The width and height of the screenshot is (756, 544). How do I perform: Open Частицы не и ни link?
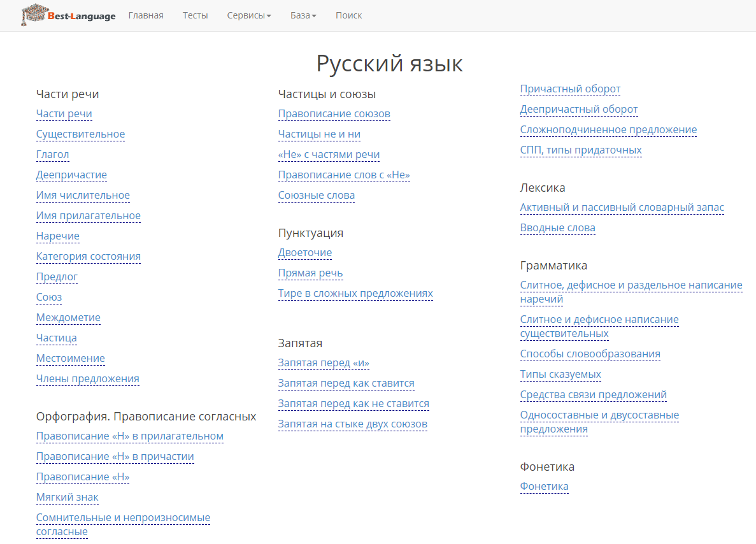(x=319, y=134)
